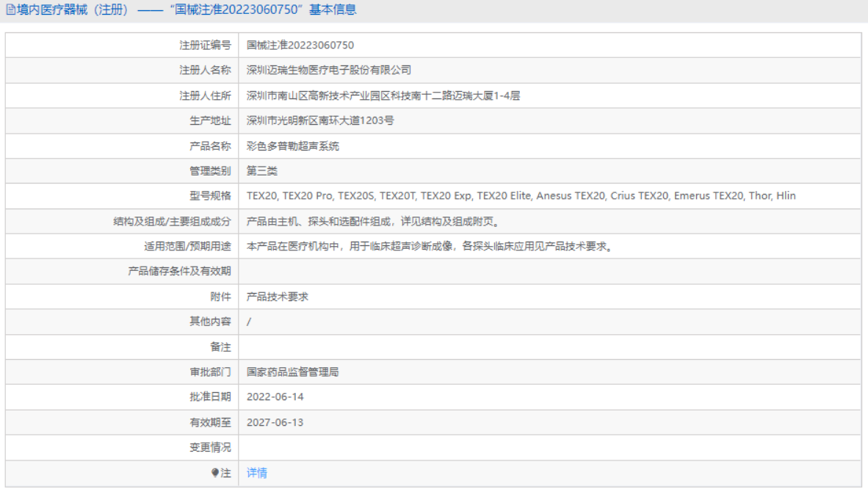Viewport: 868px width, 492px height.
Task: Select production address 深圳市光明新区南环大道1203号
Action: pyautogui.click(x=320, y=120)
